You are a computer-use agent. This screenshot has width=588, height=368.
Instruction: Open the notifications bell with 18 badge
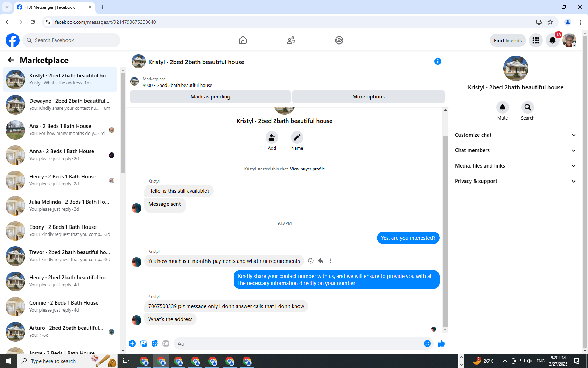click(x=553, y=40)
